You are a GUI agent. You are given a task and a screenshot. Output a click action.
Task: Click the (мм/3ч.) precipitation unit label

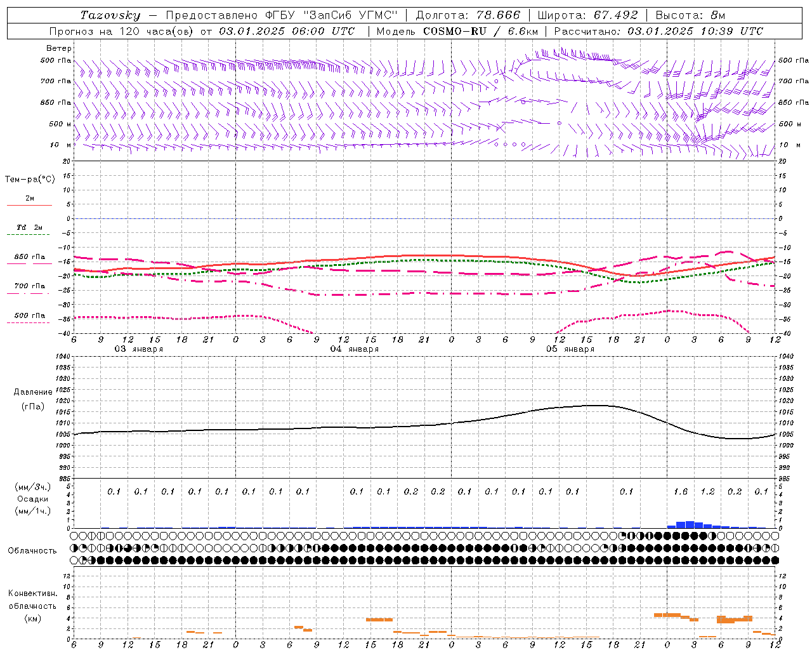(x=33, y=487)
